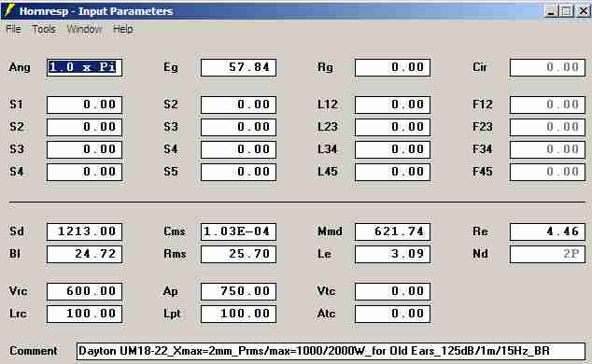Click the Le field showing 3.09
Image resolution: width=592 pixels, height=364 pixels.
(392, 254)
